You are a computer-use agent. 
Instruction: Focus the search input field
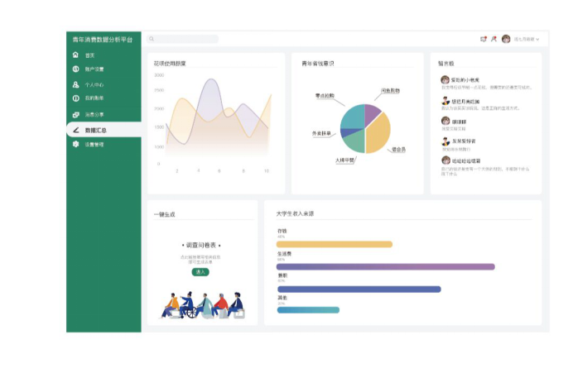click(x=183, y=39)
